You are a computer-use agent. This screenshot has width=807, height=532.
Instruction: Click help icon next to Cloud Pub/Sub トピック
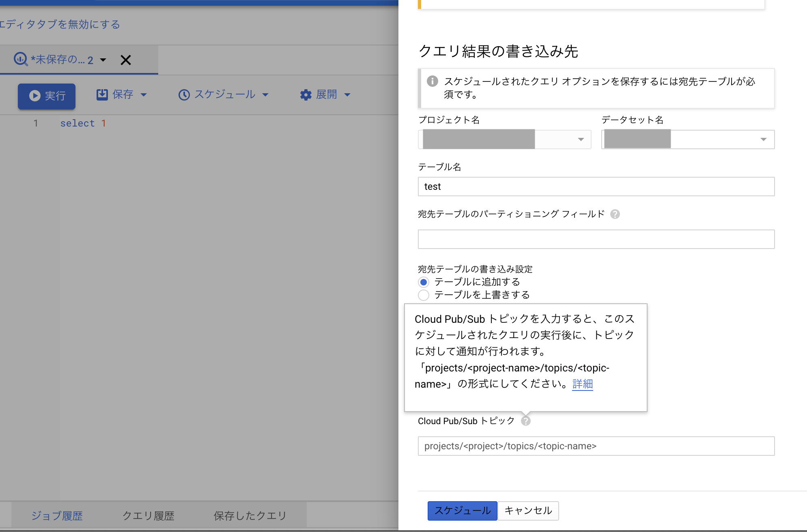(525, 421)
